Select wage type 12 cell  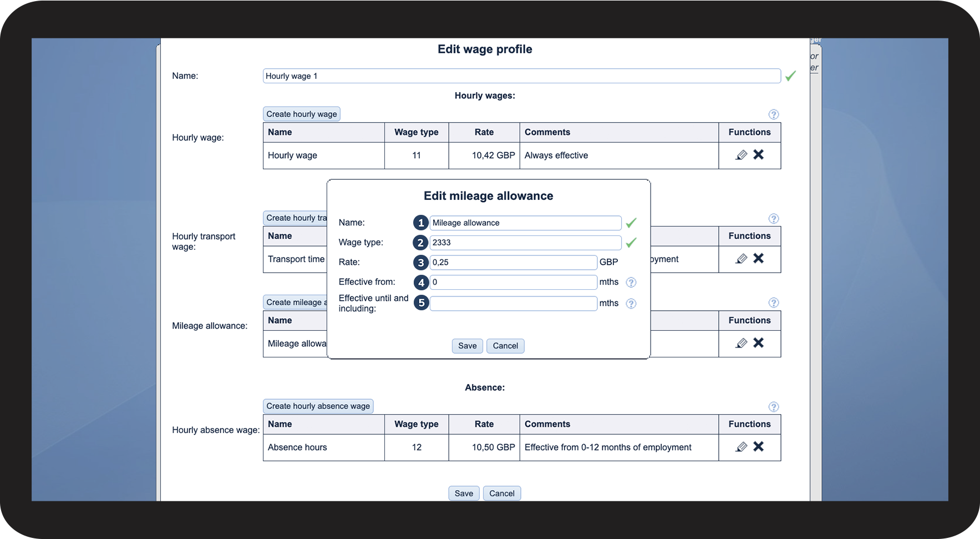click(x=417, y=447)
